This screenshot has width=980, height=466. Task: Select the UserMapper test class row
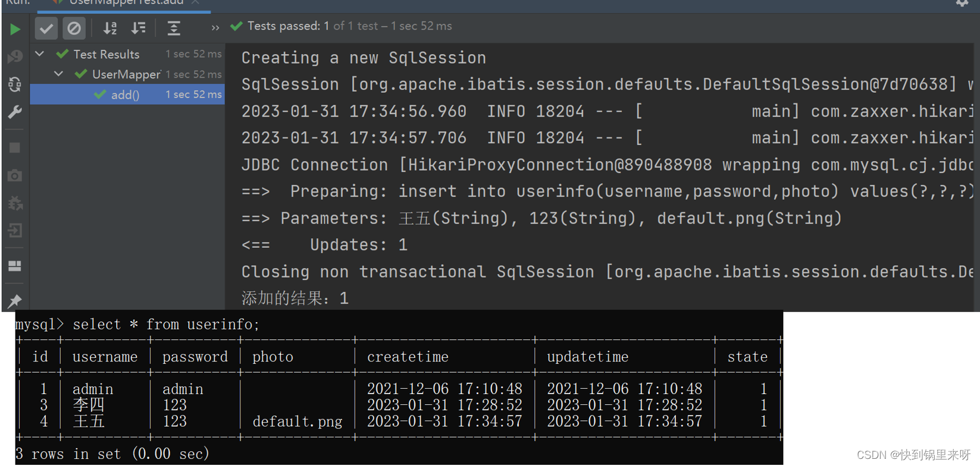point(127,74)
